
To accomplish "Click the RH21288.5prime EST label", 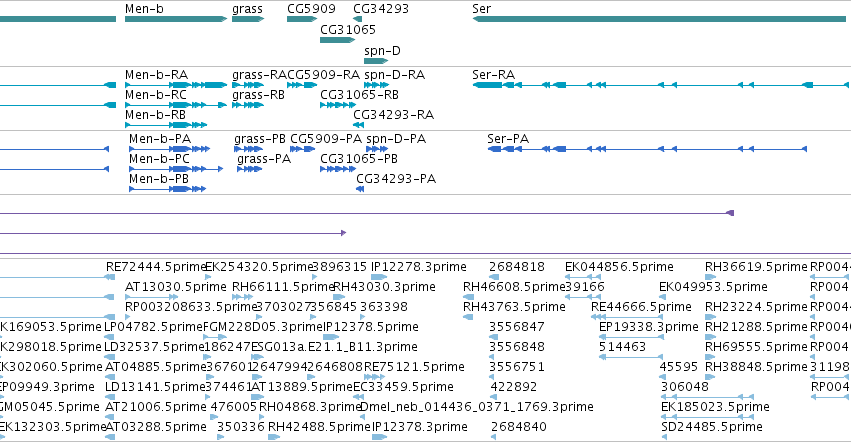I will tap(757, 327).
